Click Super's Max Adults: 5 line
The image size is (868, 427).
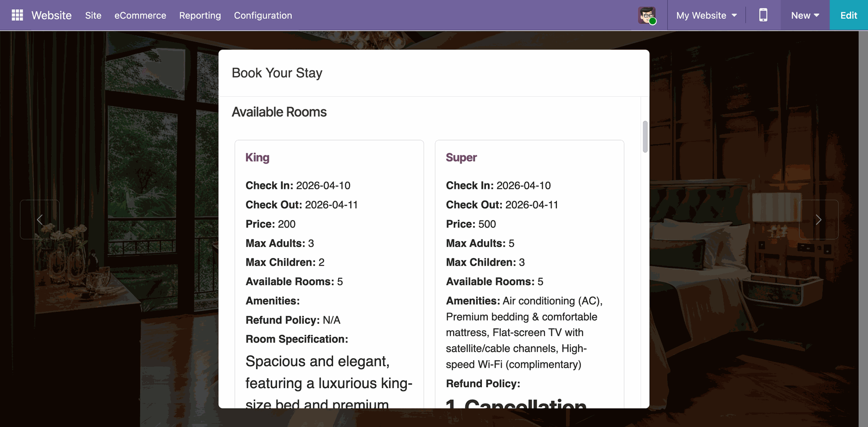coord(480,244)
